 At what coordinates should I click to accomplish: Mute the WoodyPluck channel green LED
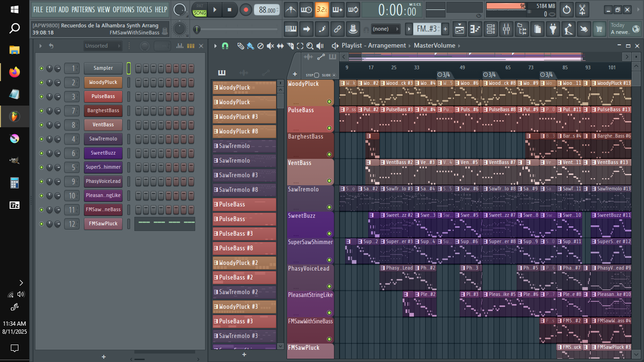point(41,82)
